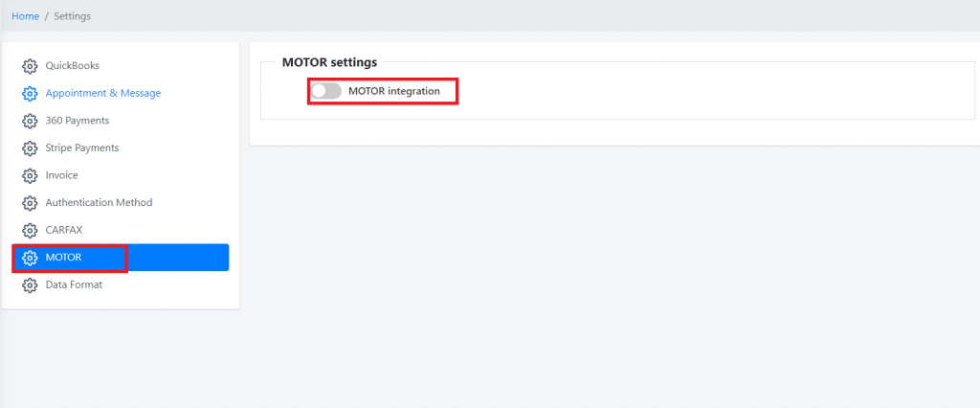
Task: Enable the MOTOR integration toggle switch
Action: point(326,91)
